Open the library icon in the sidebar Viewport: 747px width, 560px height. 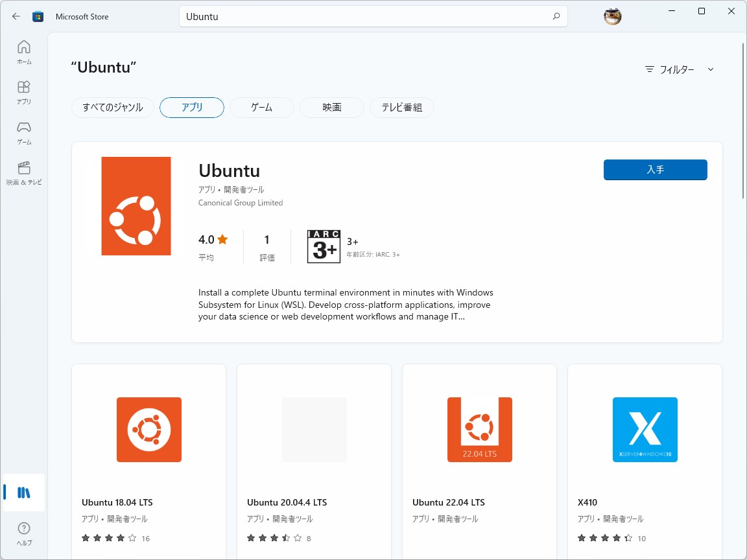click(x=24, y=493)
